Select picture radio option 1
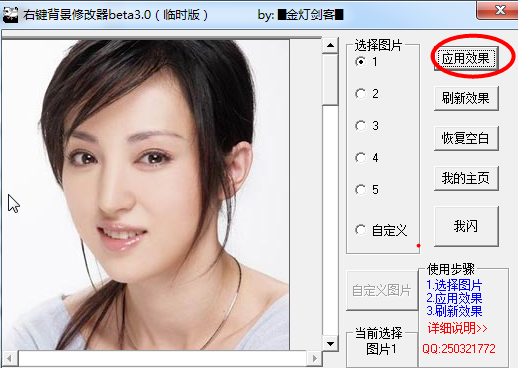Viewport: 518px width, 368px height. point(367,62)
